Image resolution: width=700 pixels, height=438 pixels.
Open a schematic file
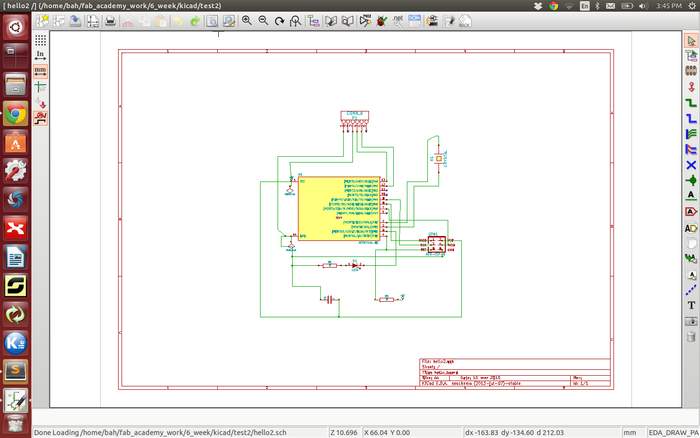coord(59,21)
